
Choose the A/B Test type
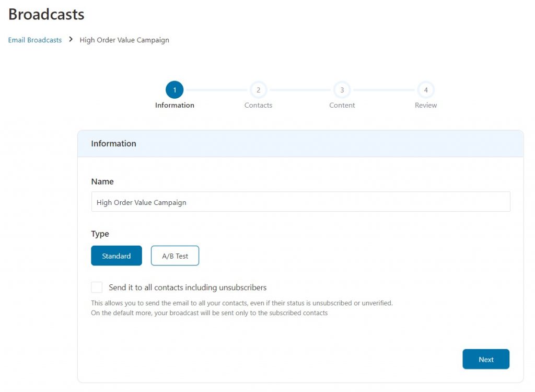tap(175, 256)
